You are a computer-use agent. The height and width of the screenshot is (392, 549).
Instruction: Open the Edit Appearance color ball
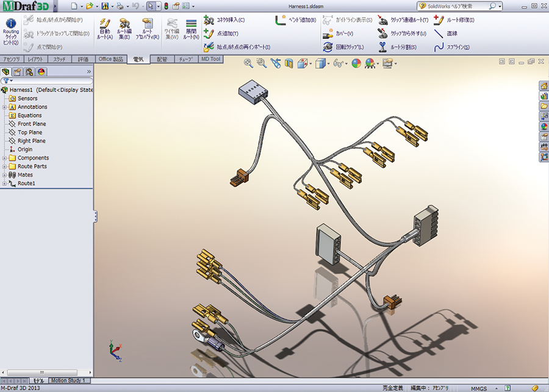356,63
